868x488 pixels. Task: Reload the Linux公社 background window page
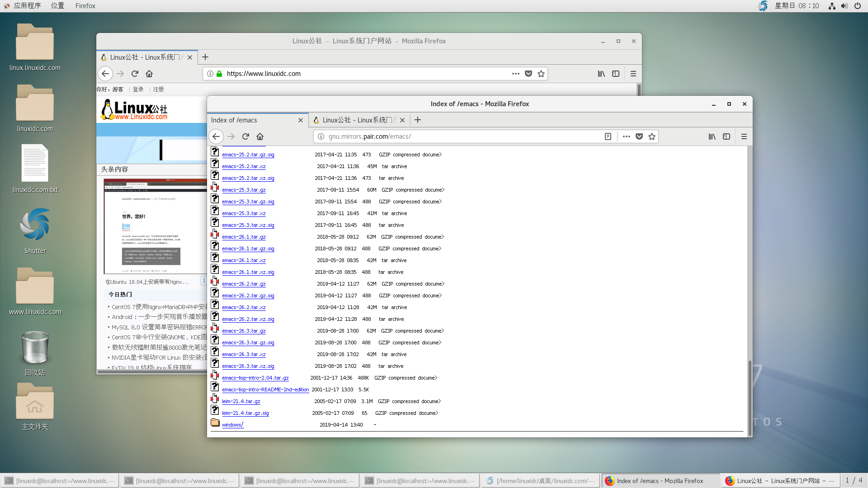click(x=135, y=74)
